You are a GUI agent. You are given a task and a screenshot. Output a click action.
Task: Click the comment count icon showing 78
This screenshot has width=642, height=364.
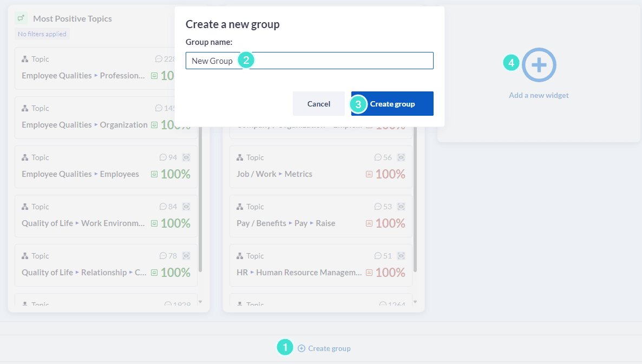tap(163, 256)
